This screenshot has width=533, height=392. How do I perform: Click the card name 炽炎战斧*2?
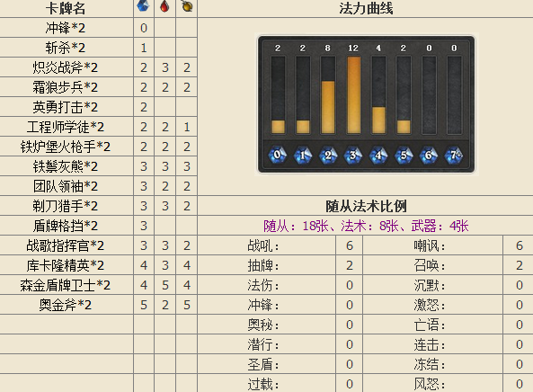[66, 67]
